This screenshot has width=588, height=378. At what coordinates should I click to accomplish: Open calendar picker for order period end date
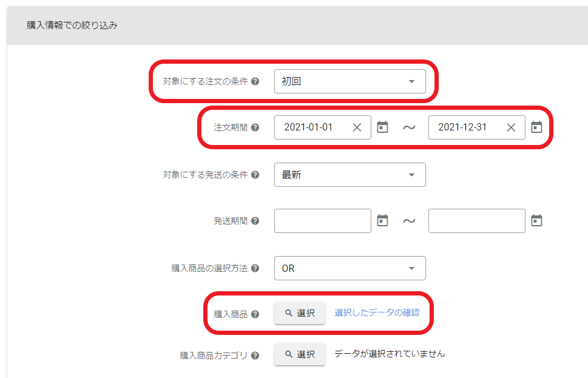pos(536,127)
